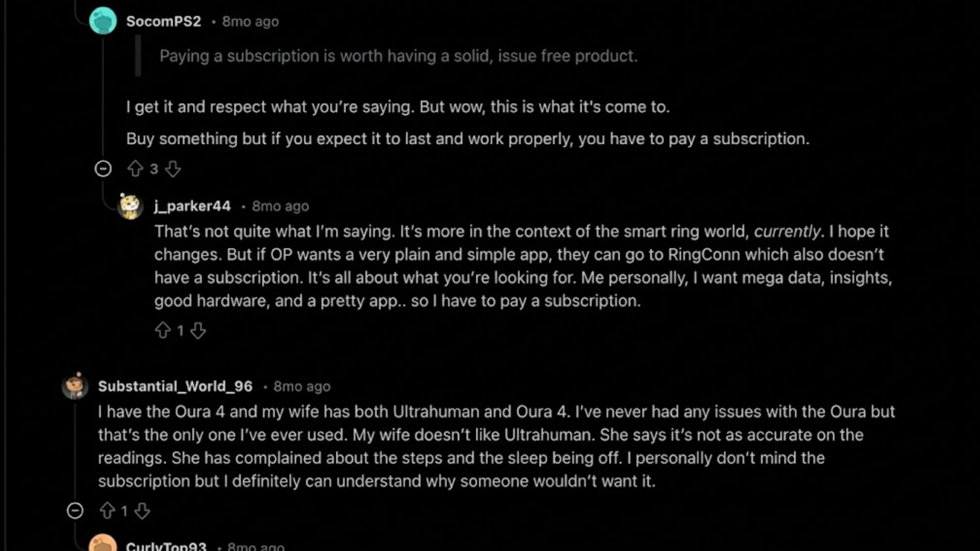
Task: Click the quoted subscription text block
Action: [x=398, y=56]
